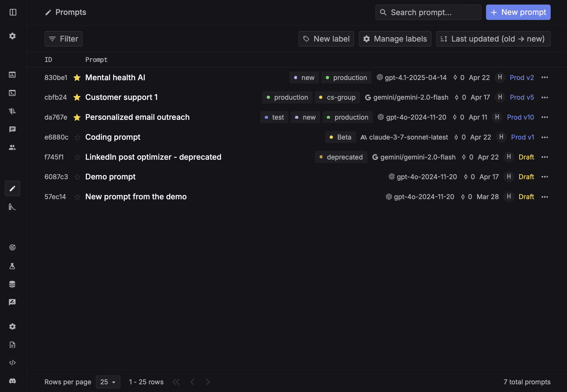Unstar the Mental health AI prompt
This screenshot has width=567, height=392.
coord(77,78)
